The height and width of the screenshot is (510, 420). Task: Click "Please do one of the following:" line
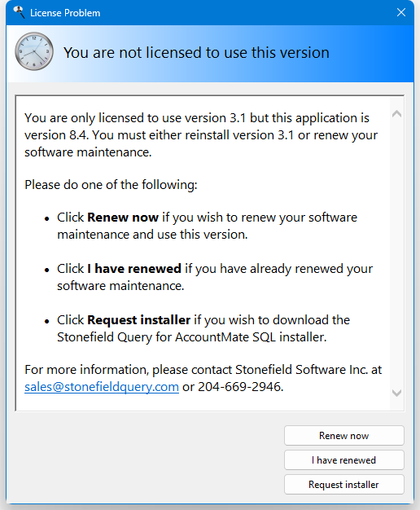111,185
